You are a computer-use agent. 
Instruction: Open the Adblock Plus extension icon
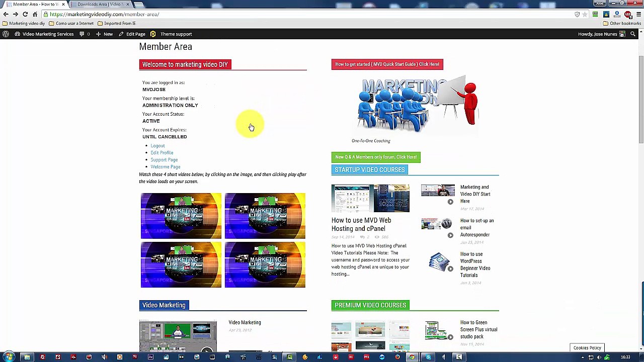pyautogui.click(x=628, y=14)
